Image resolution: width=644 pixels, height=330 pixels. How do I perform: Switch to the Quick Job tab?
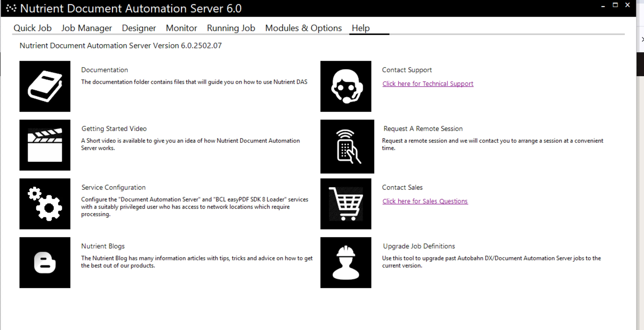coord(32,28)
